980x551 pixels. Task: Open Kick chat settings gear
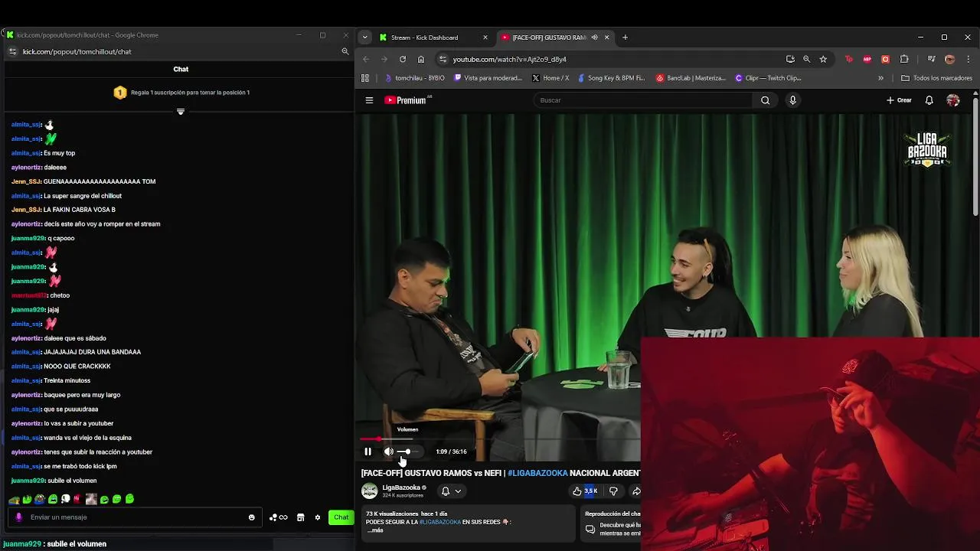318,517
